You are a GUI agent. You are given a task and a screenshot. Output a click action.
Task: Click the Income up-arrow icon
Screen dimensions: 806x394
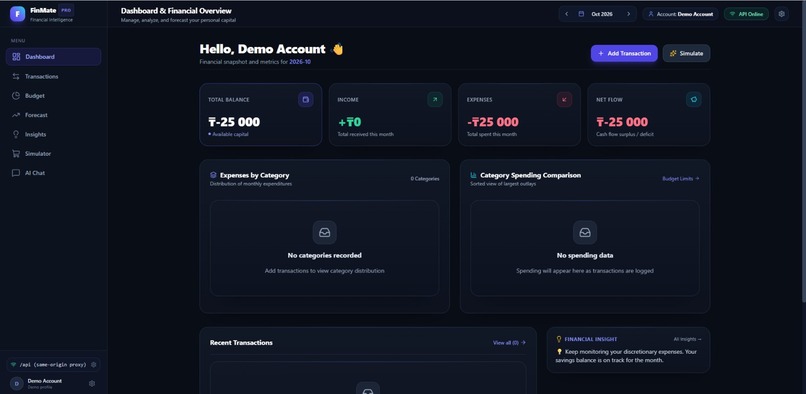[x=435, y=100]
